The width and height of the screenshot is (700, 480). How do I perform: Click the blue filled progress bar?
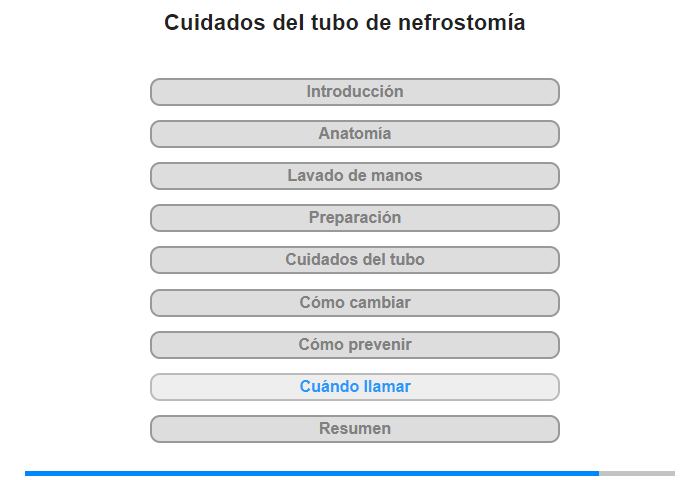pyautogui.click(x=312, y=473)
